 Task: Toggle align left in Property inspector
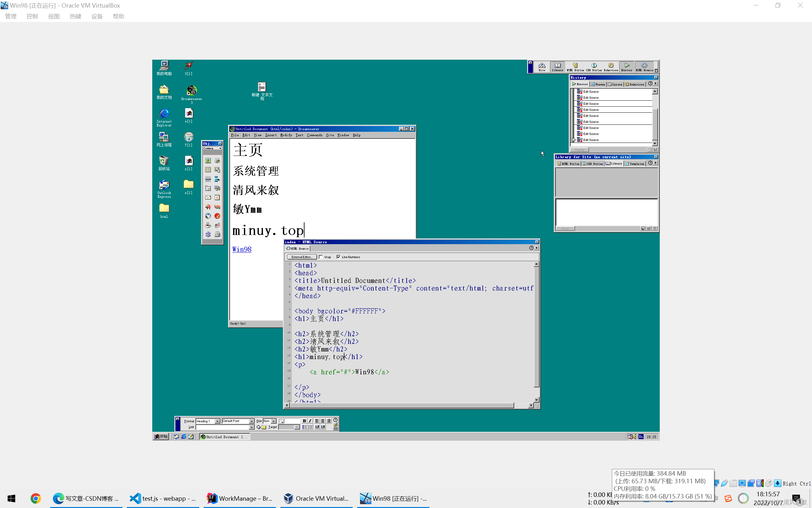coord(317,421)
